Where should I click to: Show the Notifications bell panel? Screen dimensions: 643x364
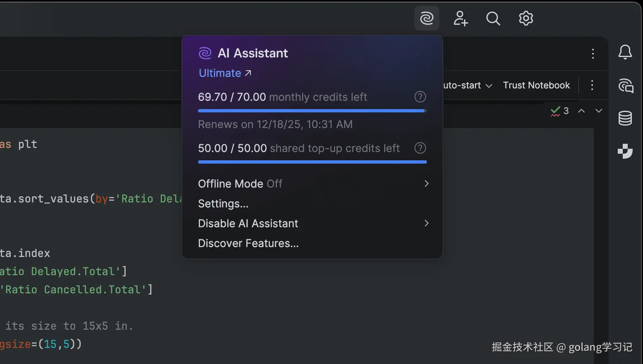click(x=625, y=52)
